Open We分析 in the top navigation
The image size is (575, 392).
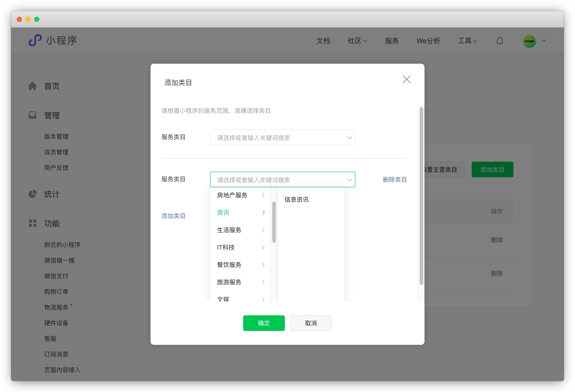pyautogui.click(x=428, y=41)
